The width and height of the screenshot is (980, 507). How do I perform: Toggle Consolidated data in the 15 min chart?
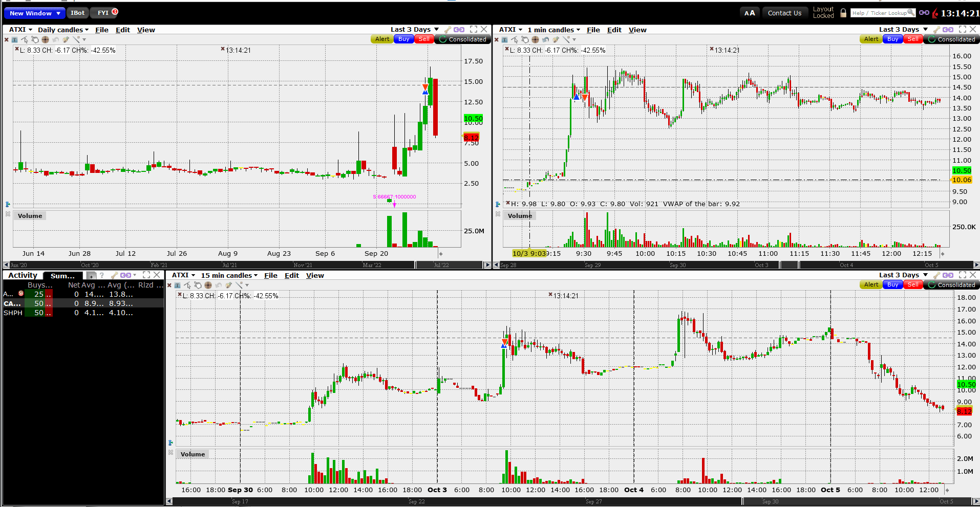[x=952, y=285]
